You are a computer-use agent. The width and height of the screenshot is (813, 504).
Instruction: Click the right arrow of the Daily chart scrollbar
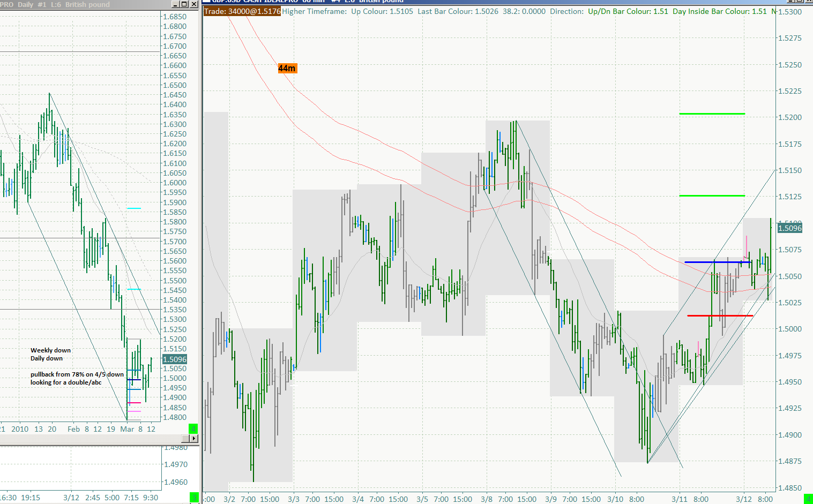pyautogui.click(x=194, y=439)
